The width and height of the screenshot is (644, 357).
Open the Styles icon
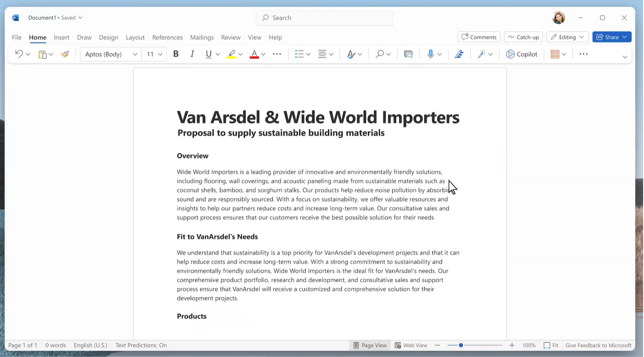(351, 54)
